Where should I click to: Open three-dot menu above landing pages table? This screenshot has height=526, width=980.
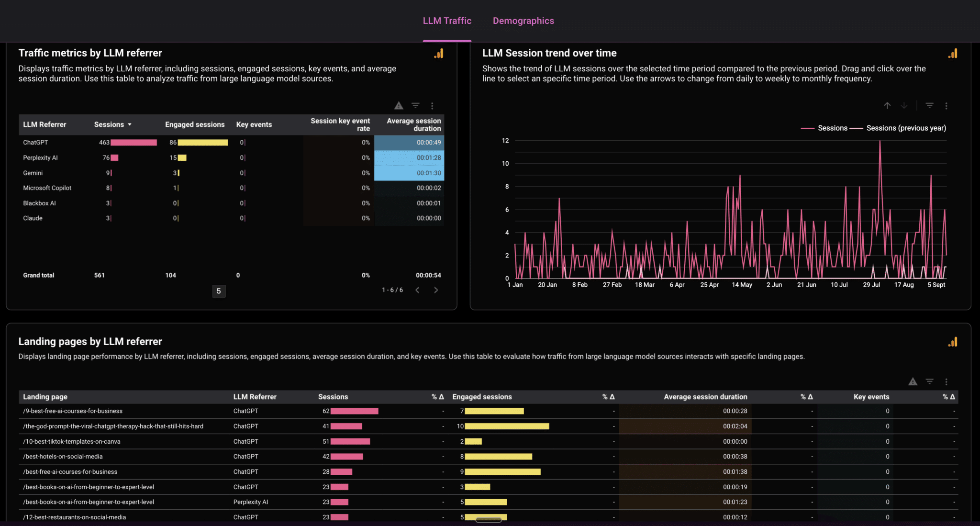point(946,381)
